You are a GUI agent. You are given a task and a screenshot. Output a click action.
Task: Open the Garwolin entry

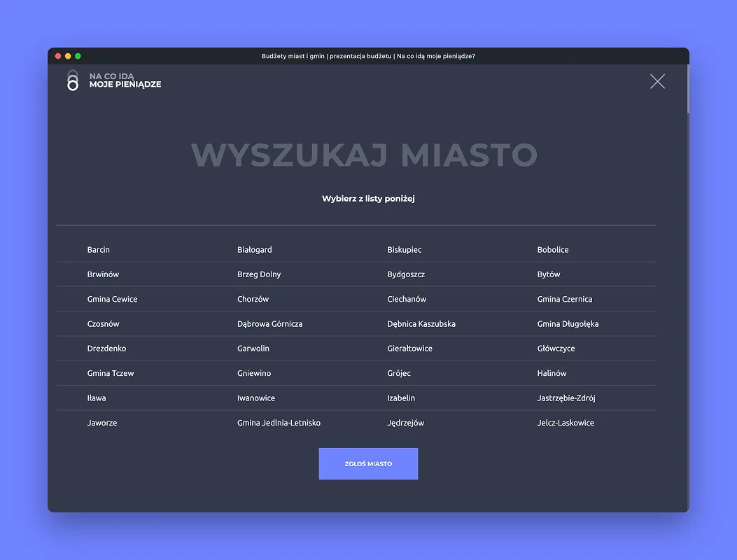tap(253, 349)
